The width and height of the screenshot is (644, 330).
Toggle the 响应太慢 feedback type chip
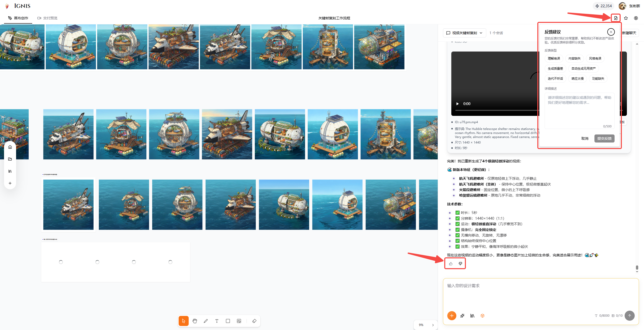click(578, 79)
